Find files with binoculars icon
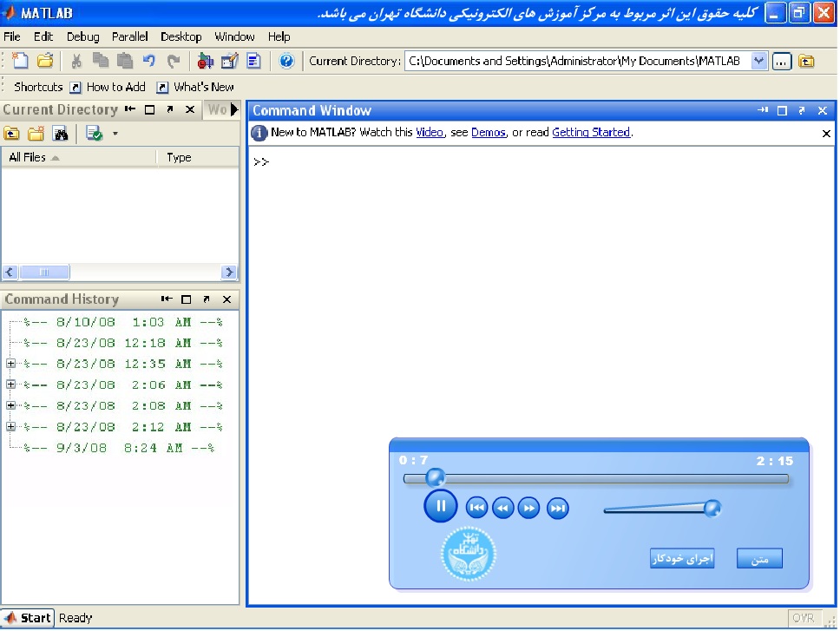Image resolution: width=840 pixels, height=631 pixels. (61, 134)
